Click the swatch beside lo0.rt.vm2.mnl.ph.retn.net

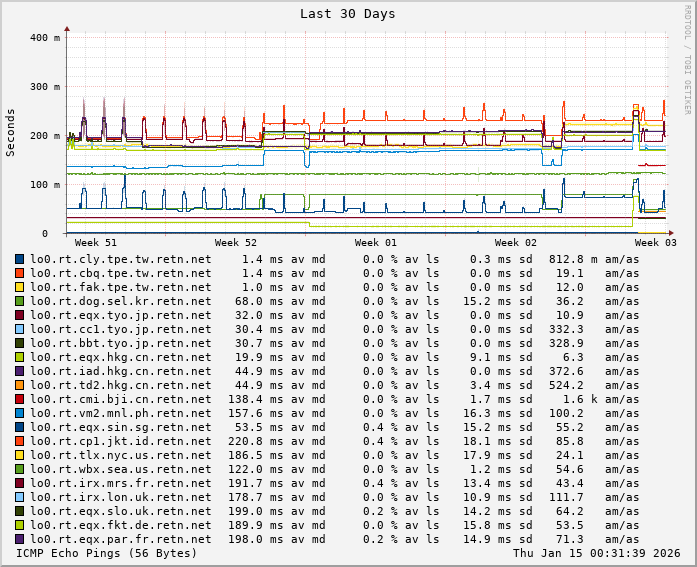point(20,413)
